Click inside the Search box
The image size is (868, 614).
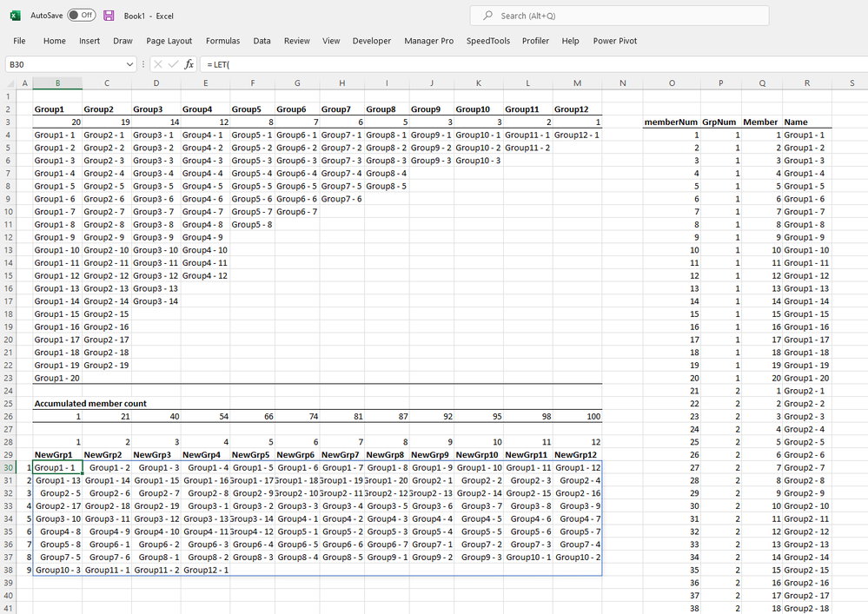(x=620, y=16)
